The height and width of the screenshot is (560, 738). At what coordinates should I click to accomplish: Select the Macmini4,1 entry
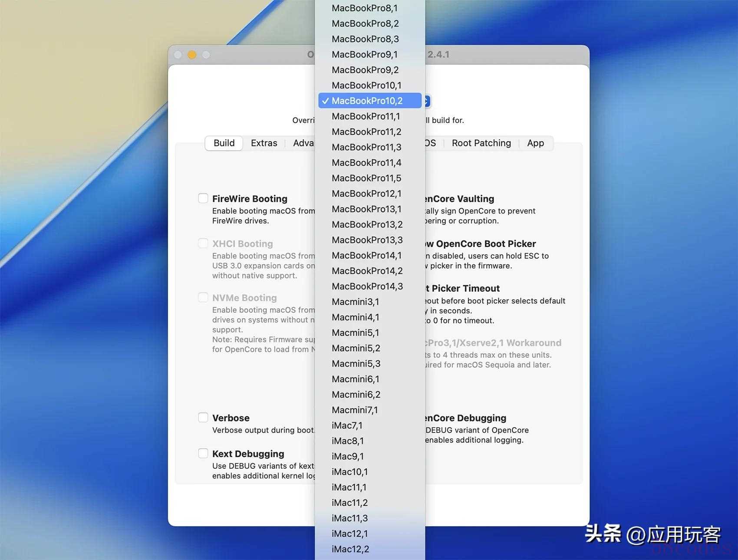pos(370,317)
